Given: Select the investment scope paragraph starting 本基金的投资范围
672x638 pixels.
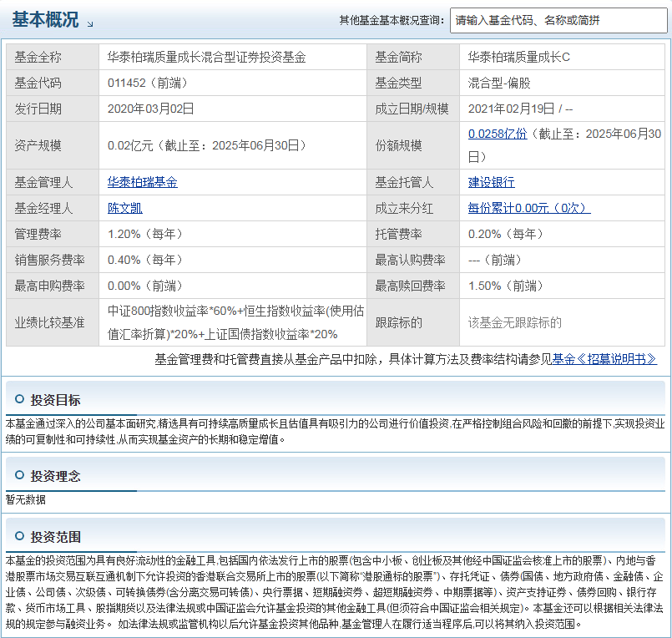Looking at the screenshot, I should 335,592.
